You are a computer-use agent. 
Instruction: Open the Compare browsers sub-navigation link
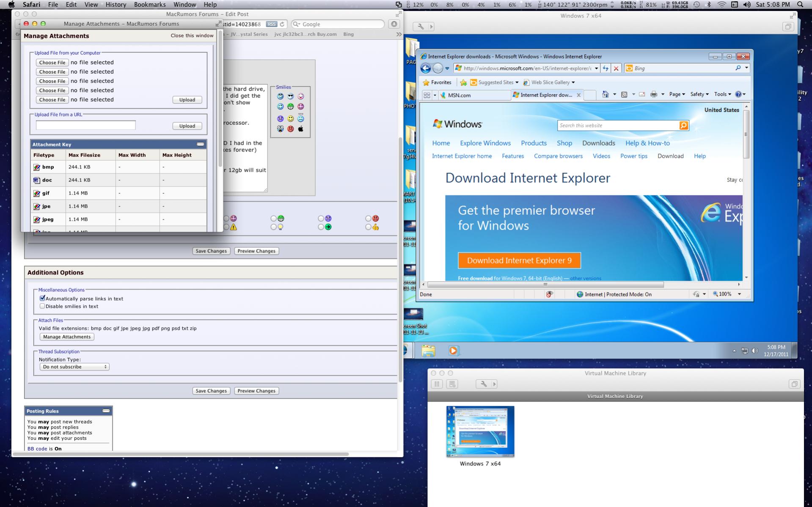(558, 156)
